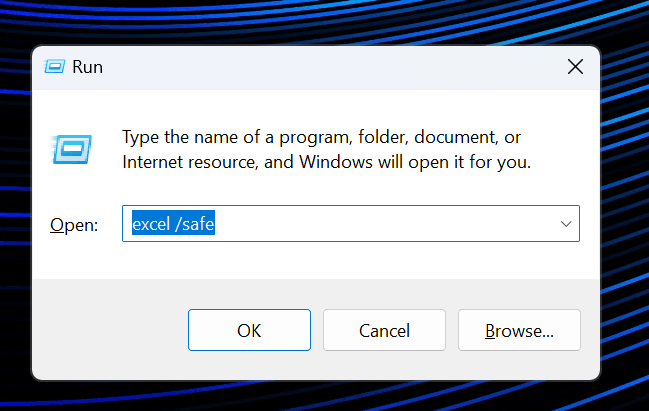Viewport: 649px width, 411px height.
Task: Open the Browse... file picker
Action: coord(519,330)
